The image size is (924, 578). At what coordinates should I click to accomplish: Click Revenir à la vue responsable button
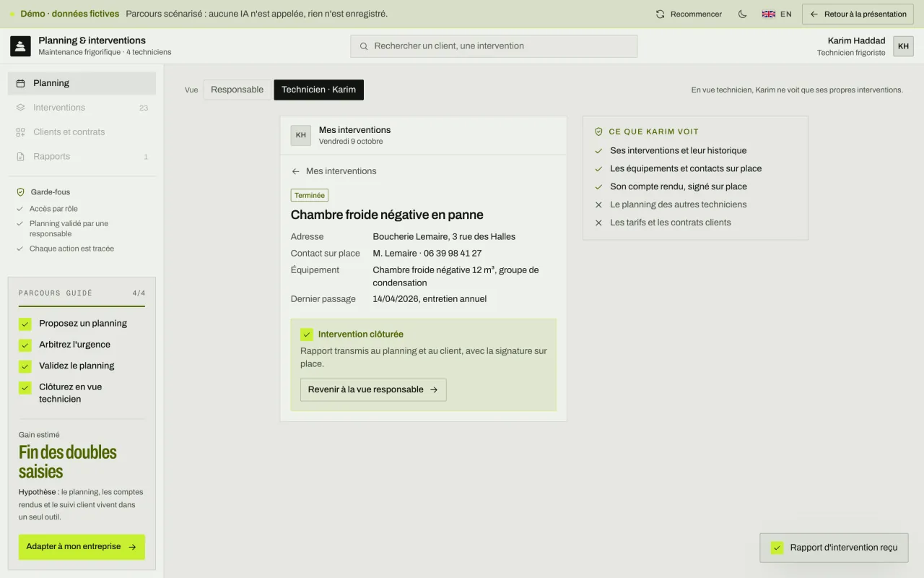pyautogui.click(x=373, y=389)
